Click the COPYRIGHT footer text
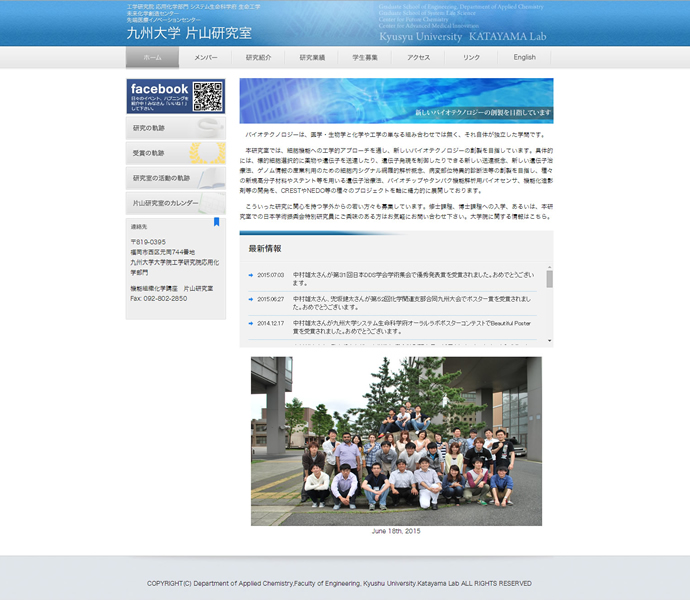Image resolution: width=690 pixels, height=600 pixels. (x=339, y=583)
